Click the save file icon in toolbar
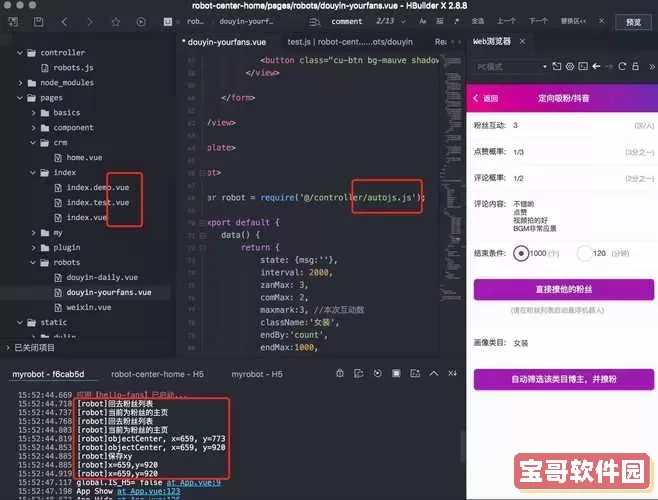 [38, 21]
